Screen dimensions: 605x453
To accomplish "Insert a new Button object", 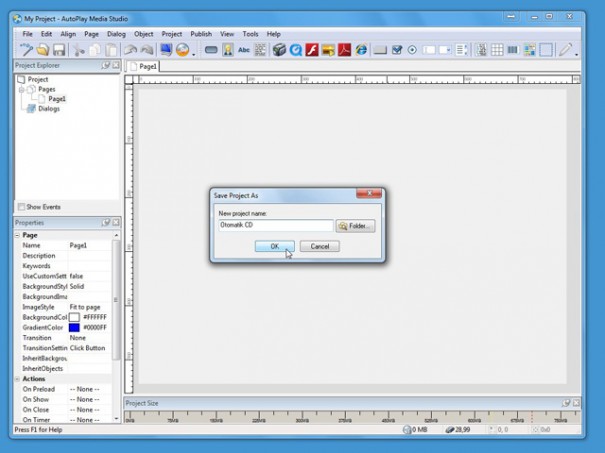I will pos(211,50).
